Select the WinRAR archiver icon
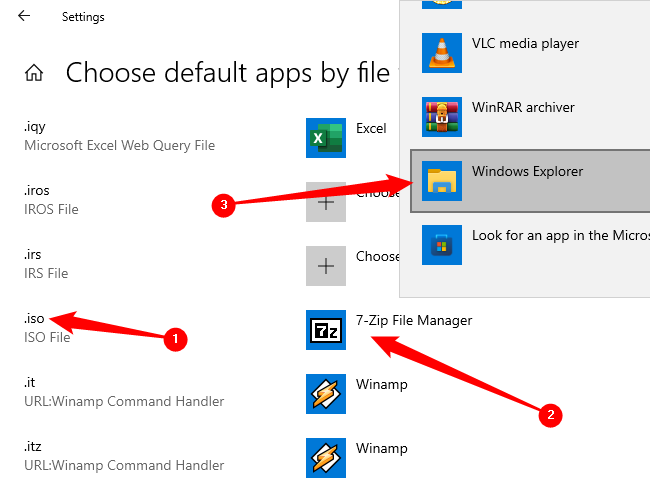The height and width of the screenshot is (500, 650). [441, 117]
